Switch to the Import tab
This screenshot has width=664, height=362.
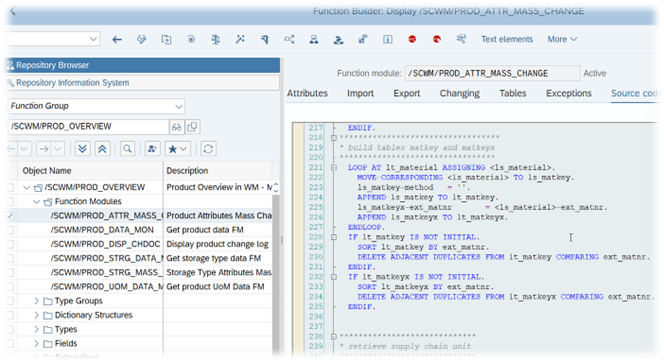coord(360,93)
